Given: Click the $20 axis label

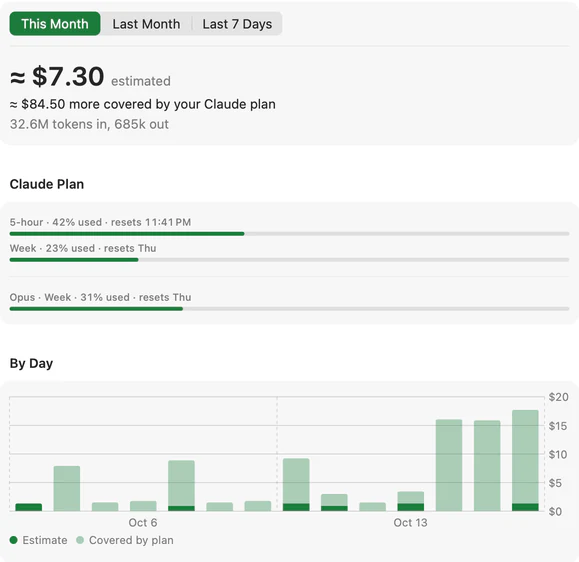Looking at the screenshot, I should click(558, 397).
